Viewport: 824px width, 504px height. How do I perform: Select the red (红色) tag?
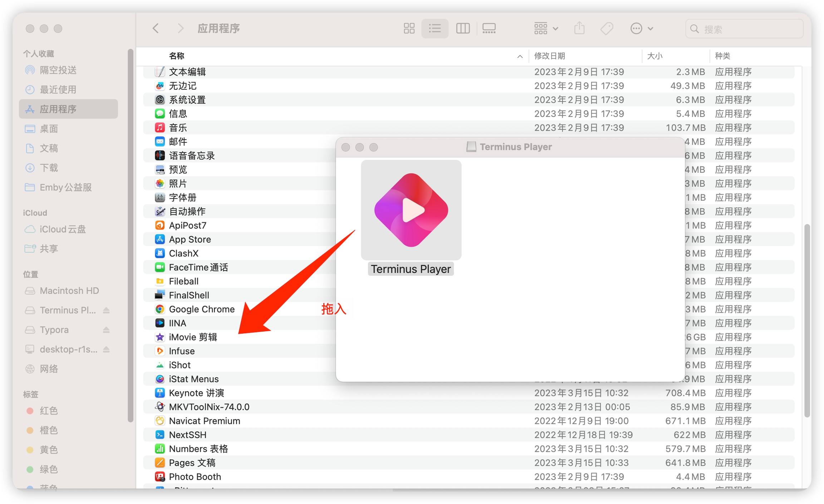[x=49, y=411]
